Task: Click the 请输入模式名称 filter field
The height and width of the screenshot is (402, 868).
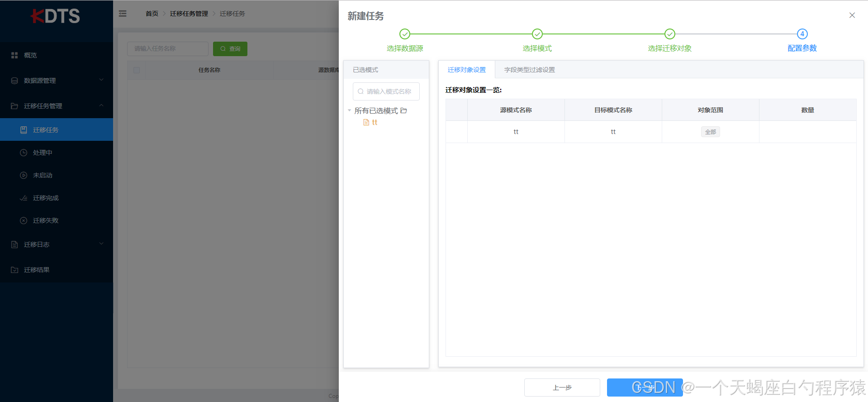Action: (x=386, y=91)
